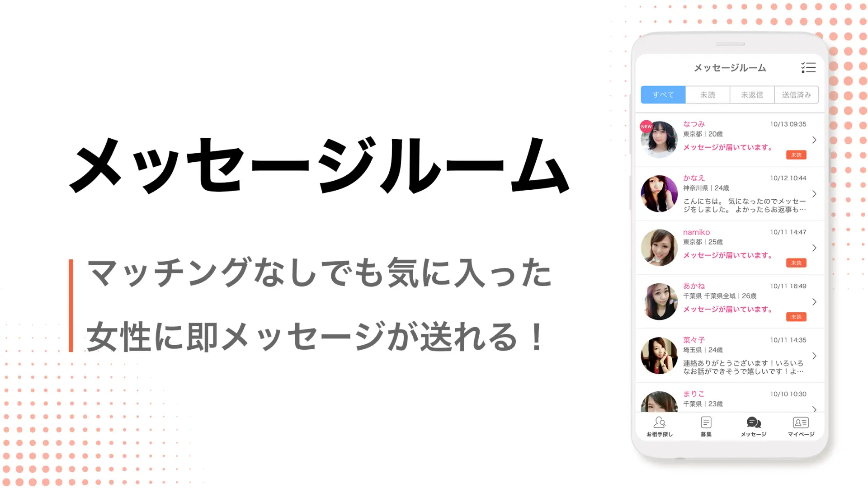868x488 pixels.
Task: Open かなえ conversation chevron arrow
Action: tap(814, 194)
